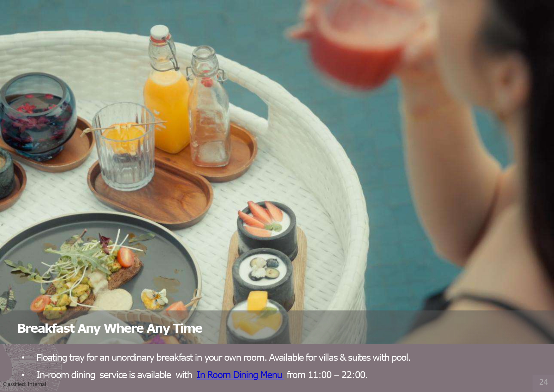Click the Breakfast Any Where Any Time heading
This screenshot has width=554, height=392.
pyautogui.click(x=110, y=328)
